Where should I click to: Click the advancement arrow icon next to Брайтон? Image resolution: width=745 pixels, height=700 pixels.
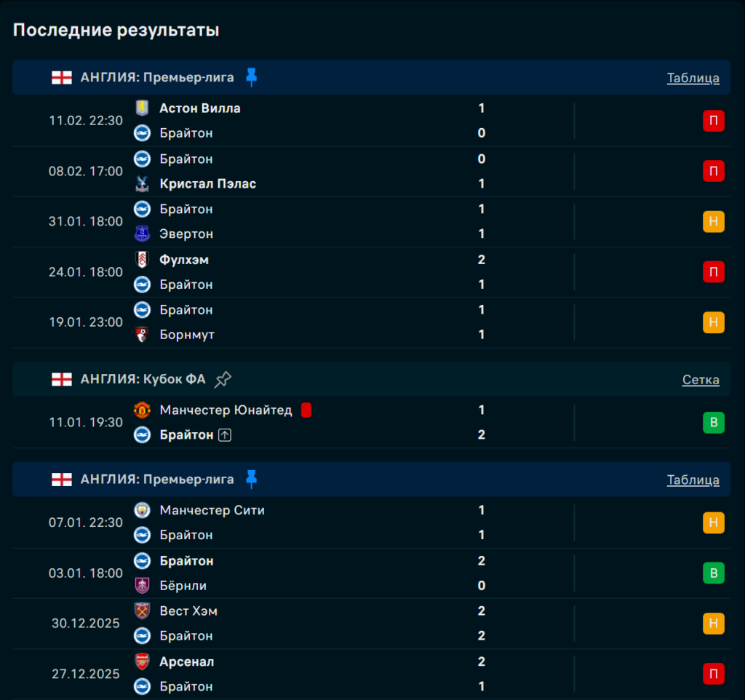225,435
